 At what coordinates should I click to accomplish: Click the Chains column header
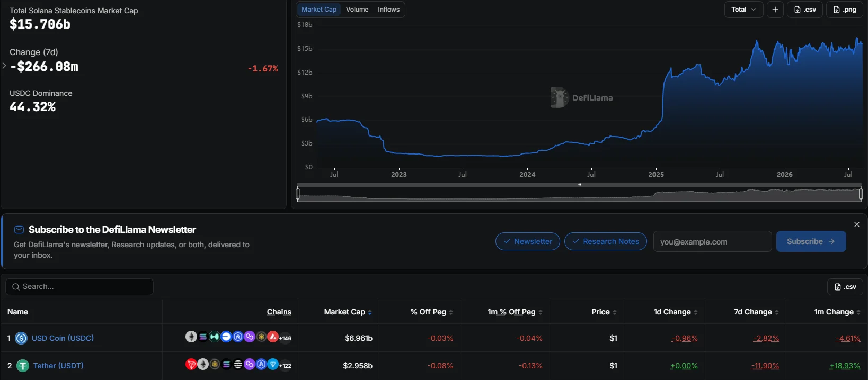tap(279, 312)
